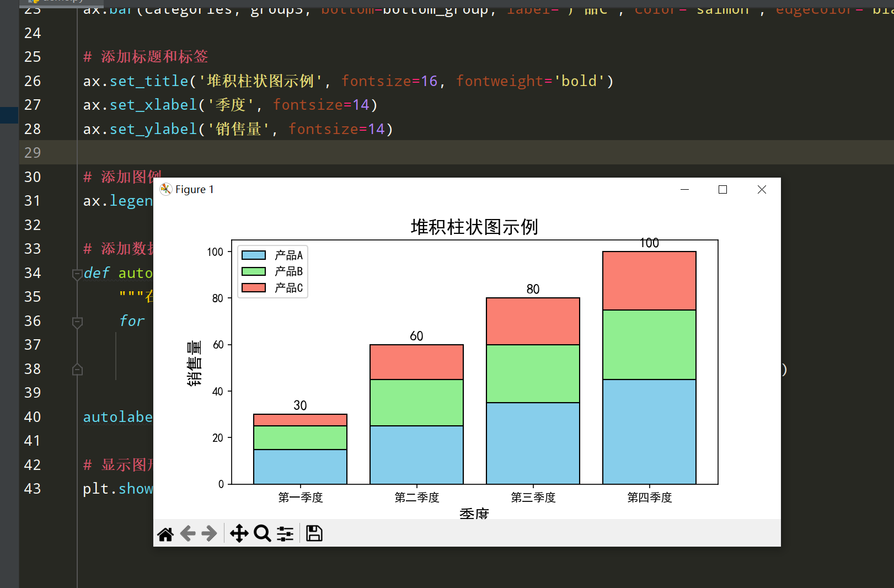The height and width of the screenshot is (588, 894).
Task: Click the blue segment of 第一季度 bar
Action: pos(300,467)
